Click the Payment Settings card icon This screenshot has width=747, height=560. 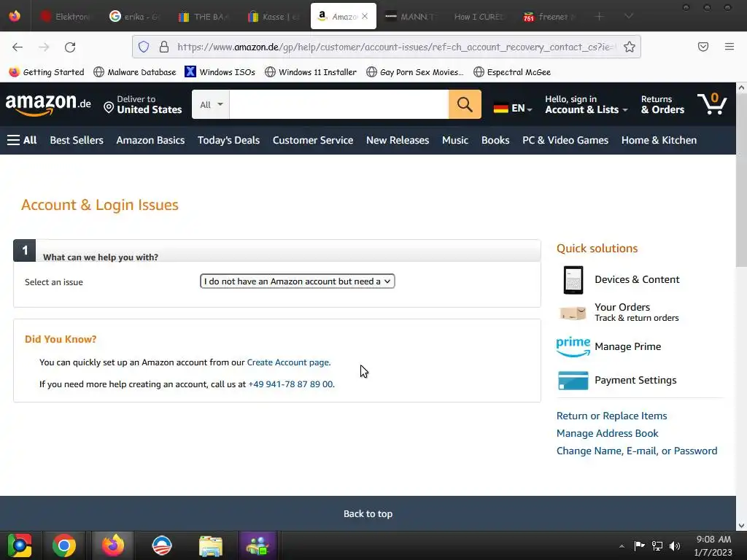[x=573, y=381]
